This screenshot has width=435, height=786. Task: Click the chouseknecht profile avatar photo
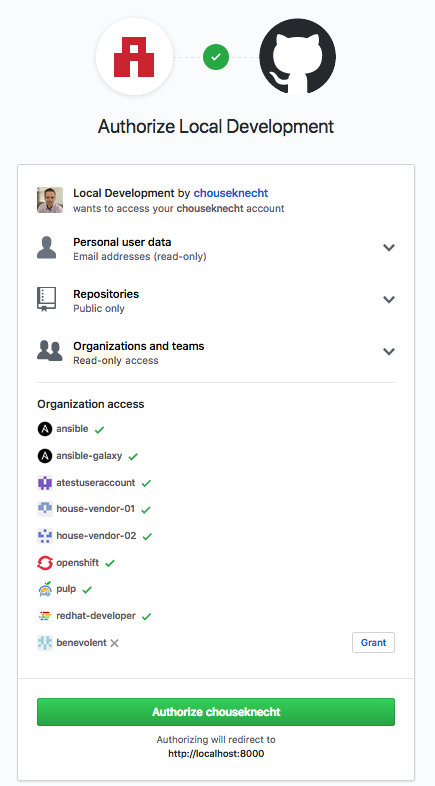click(50, 200)
